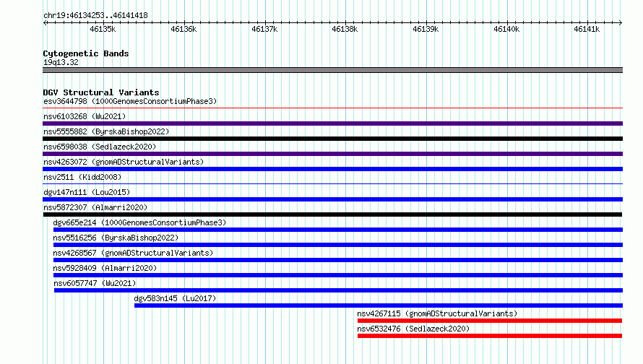Click the nsv6532476 (Sedlazeck2020) label

[x=413, y=329]
